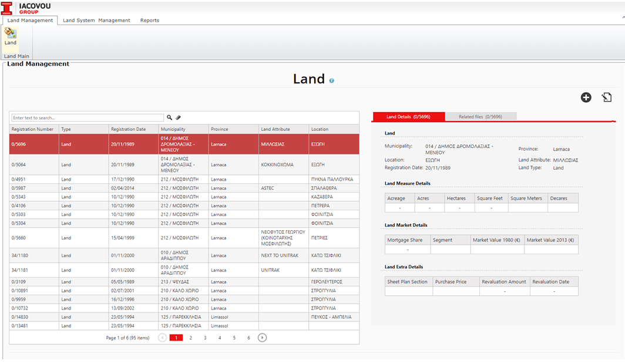
Task: Click the Land ribbon icon
Action: (11, 36)
